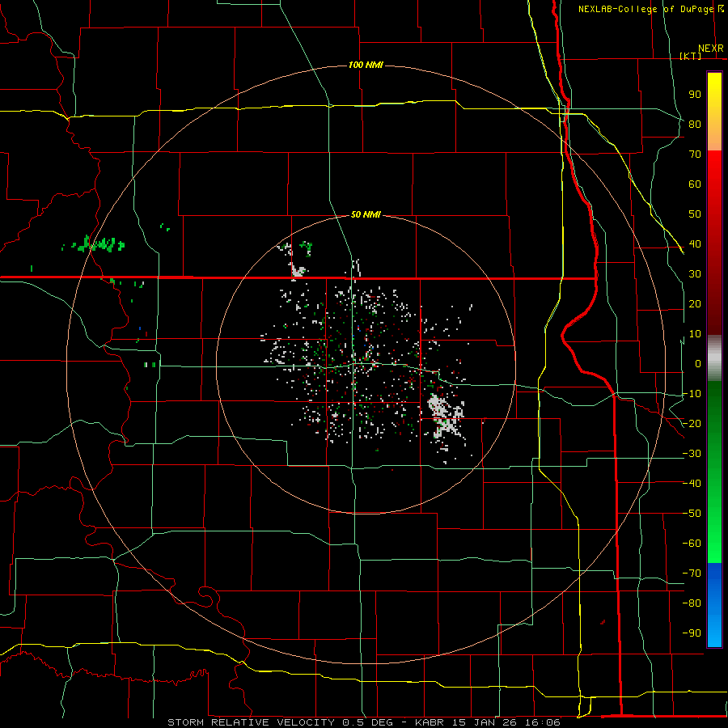Select the -60 value on velocity scale
The height and width of the screenshot is (728, 728).
[x=692, y=544]
